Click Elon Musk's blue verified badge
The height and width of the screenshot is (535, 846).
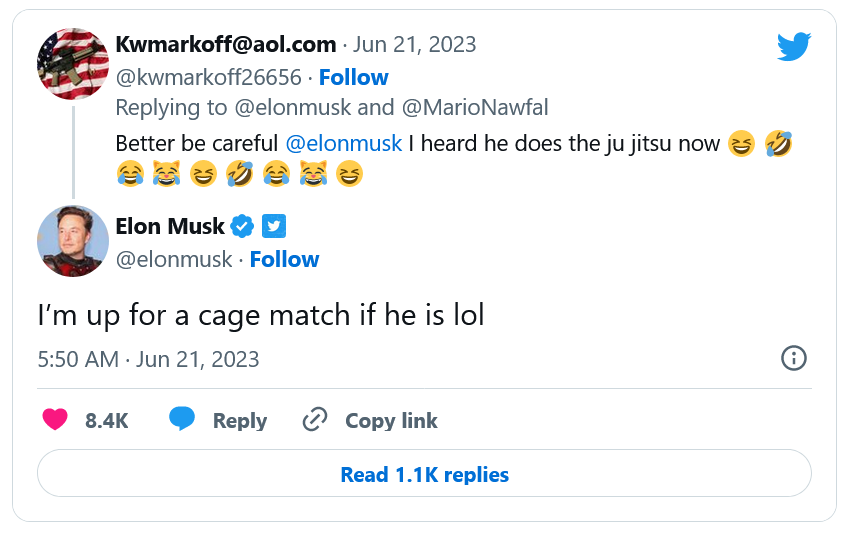click(x=242, y=226)
